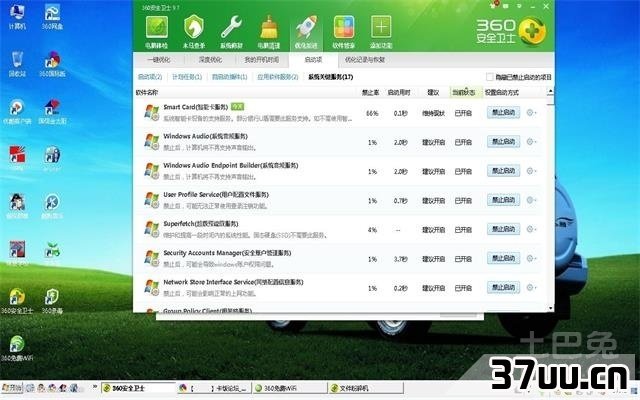
Task: Open the 卡饭论坛 browser taskbar item
Action: [214, 388]
